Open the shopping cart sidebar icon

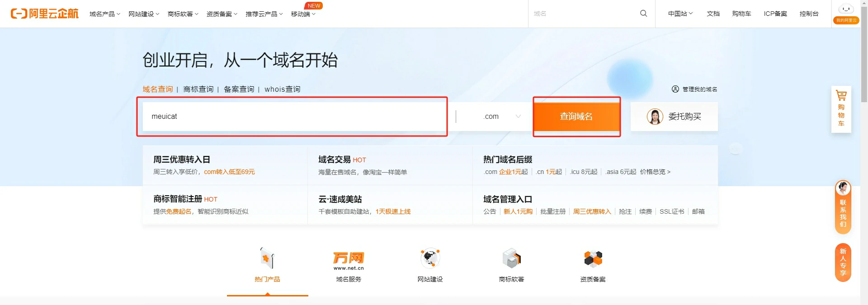841,109
